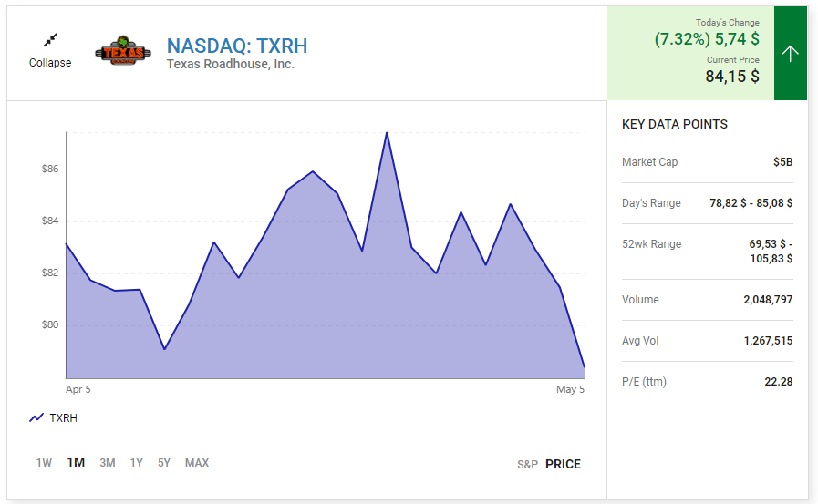Toggle PRICE chart view
The height and width of the screenshot is (504, 818).
pos(563,464)
